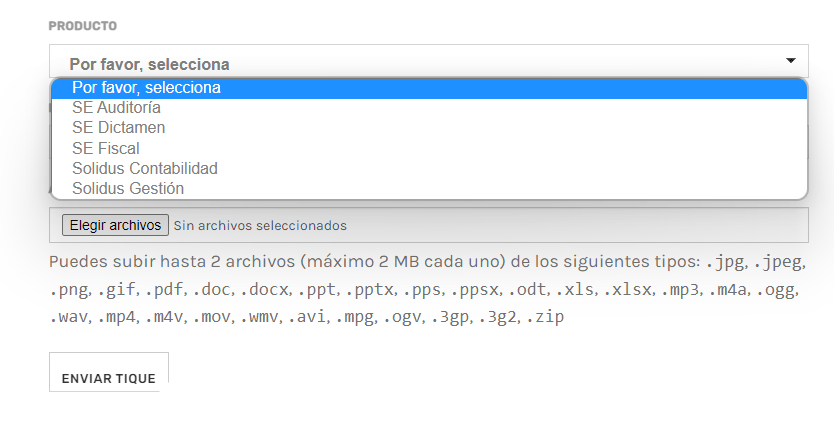This screenshot has width=834, height=432.
Task: Click the Elegir archivos button
Action: pyautogui.click(x=115, y=225)
